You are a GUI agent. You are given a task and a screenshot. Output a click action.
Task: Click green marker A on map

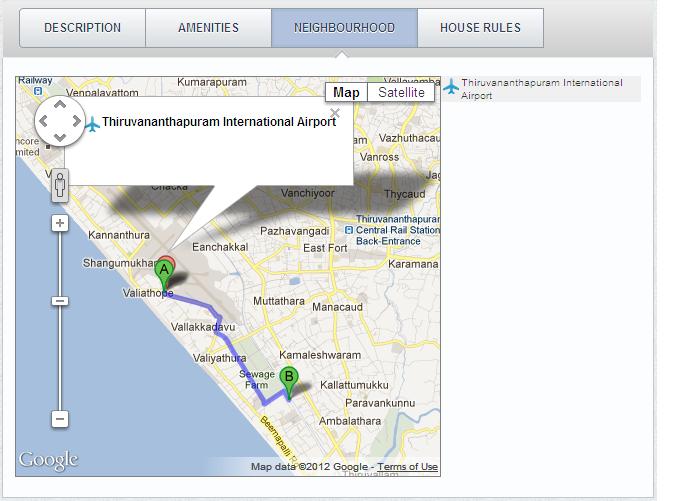click(x=164, y=274)
